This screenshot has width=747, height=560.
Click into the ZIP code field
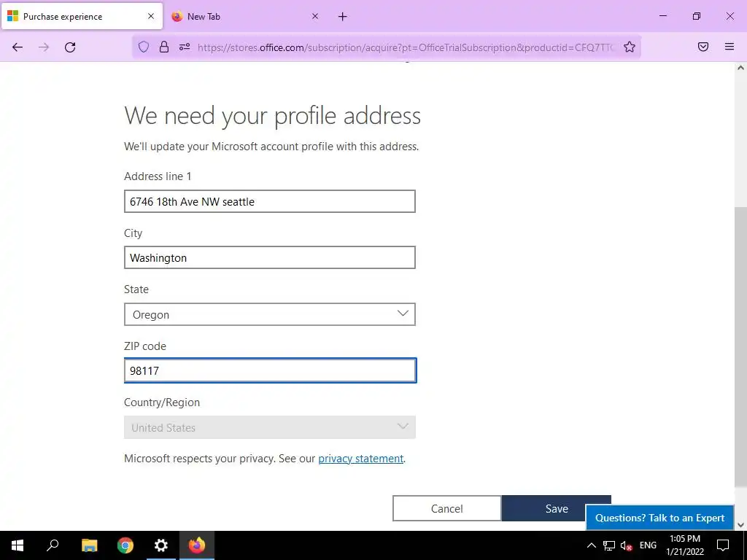pyautogui.click(x=270, y=370)
